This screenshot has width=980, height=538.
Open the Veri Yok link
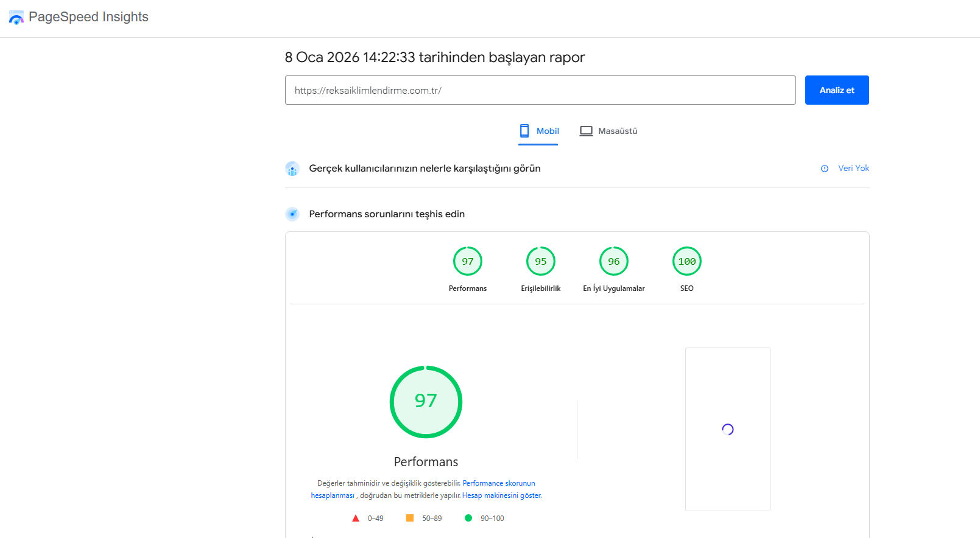point(853,168)
